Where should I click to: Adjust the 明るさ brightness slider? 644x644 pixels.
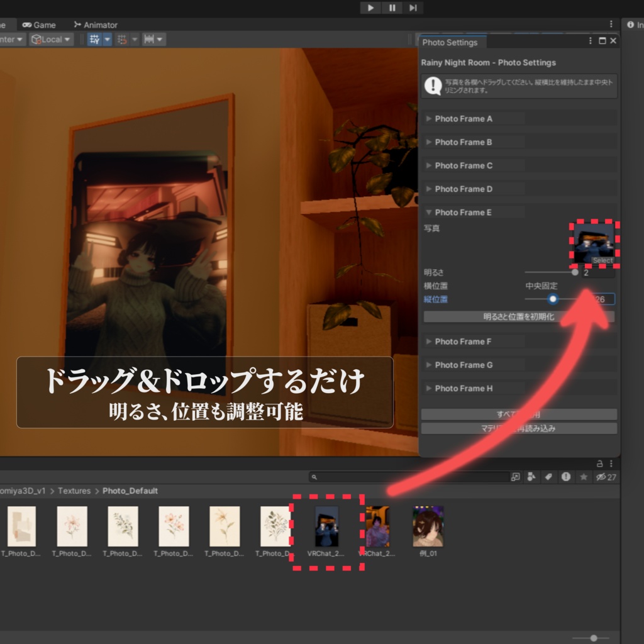click(551, 272)
